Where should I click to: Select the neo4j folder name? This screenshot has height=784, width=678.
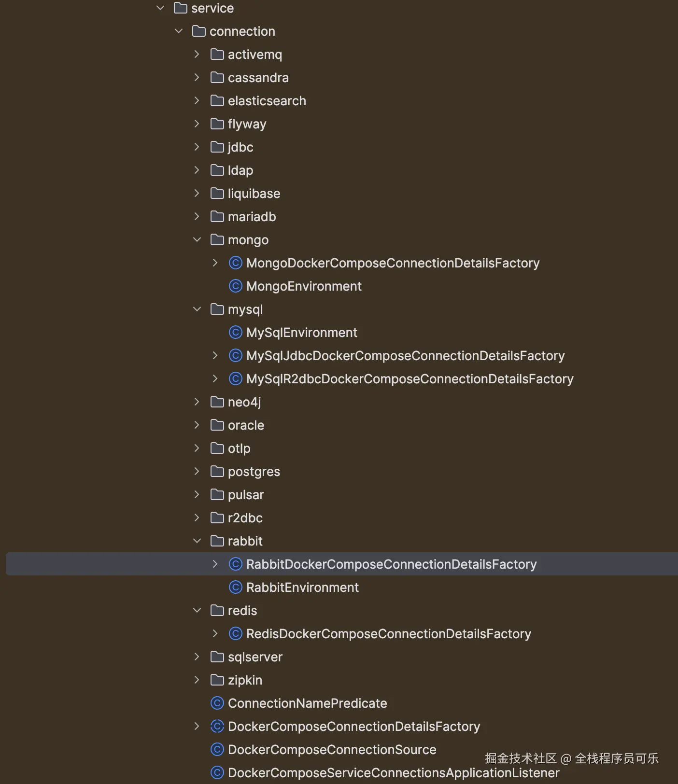coord(244,402)
